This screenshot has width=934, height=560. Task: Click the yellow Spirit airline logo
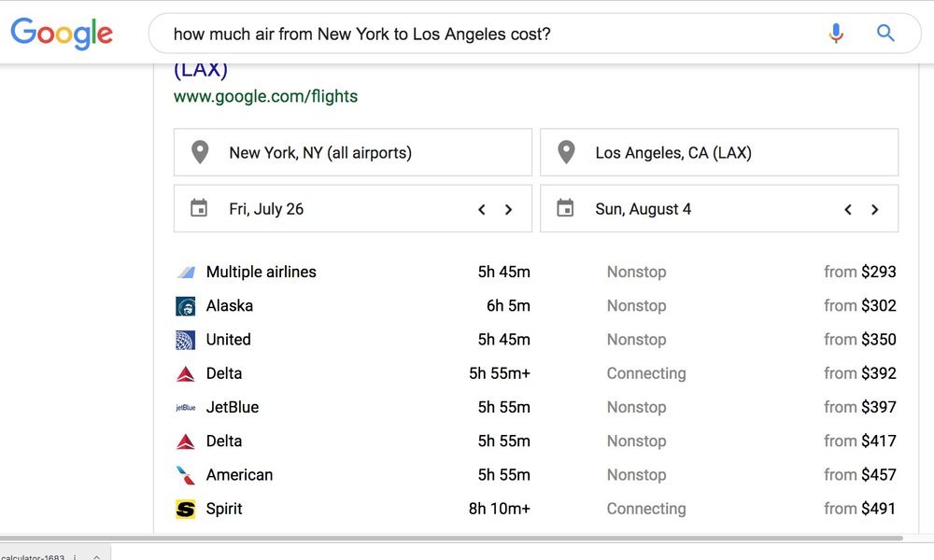pos(186,510)
